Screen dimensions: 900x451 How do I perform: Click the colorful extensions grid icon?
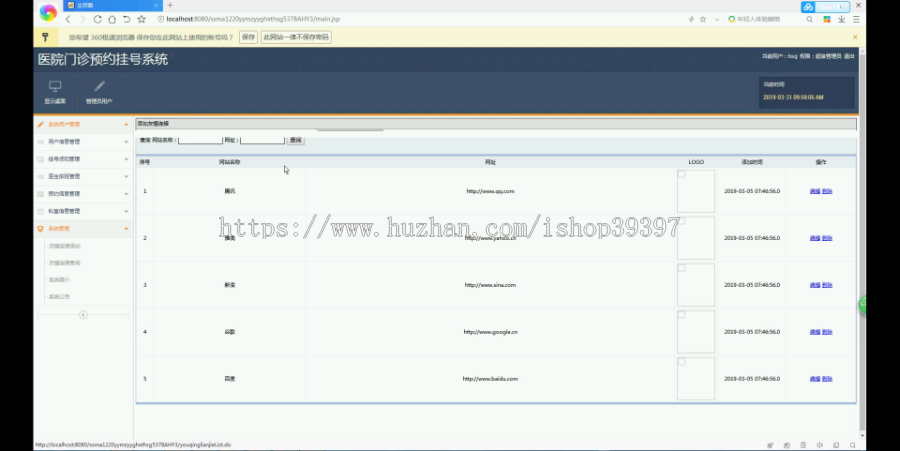coord(827,19)
